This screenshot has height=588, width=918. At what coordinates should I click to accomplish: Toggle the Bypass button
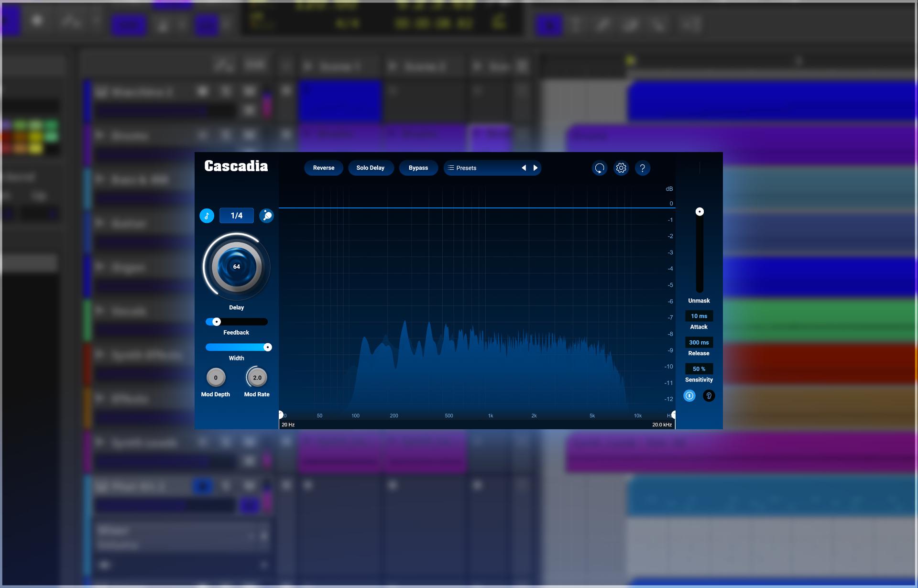click(418, 168)
